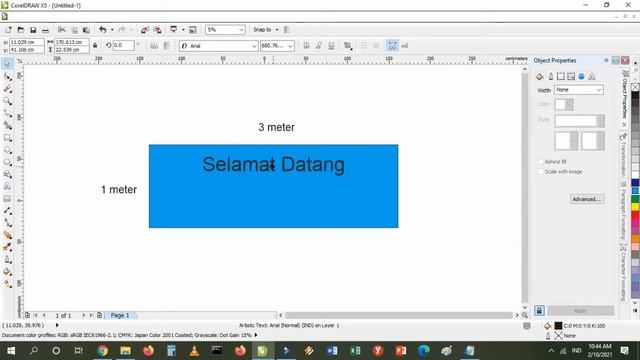Click the Cut scissors icon
The height and width of the screenshot is (360, 640).
pos(62,30)
